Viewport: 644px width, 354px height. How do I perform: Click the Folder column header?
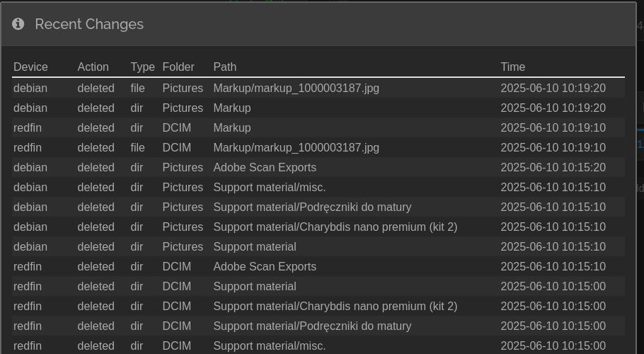tap(178, 67)
